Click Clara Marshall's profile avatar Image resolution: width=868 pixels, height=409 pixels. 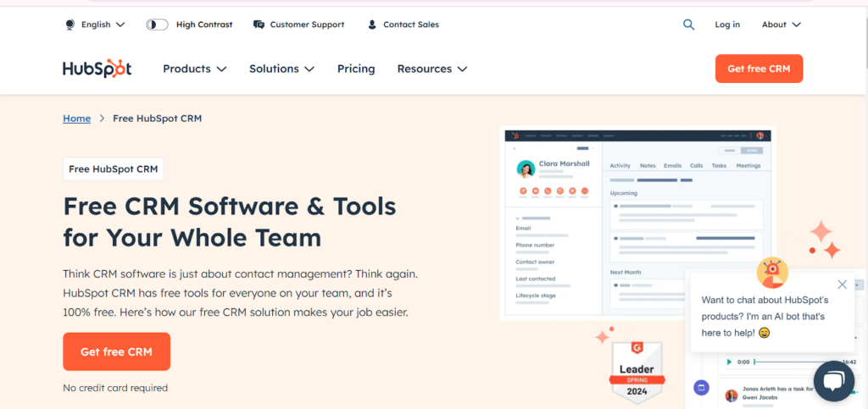coord(526,169)
